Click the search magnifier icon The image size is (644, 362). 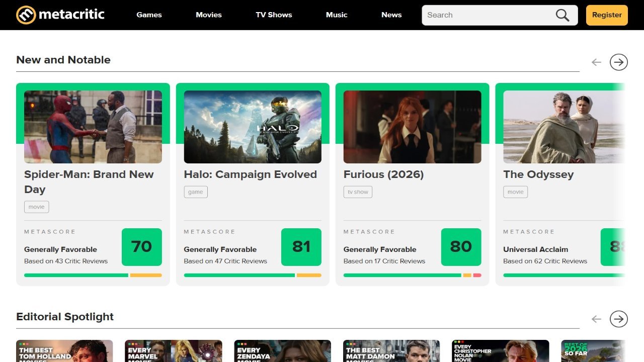coord(562,15)
